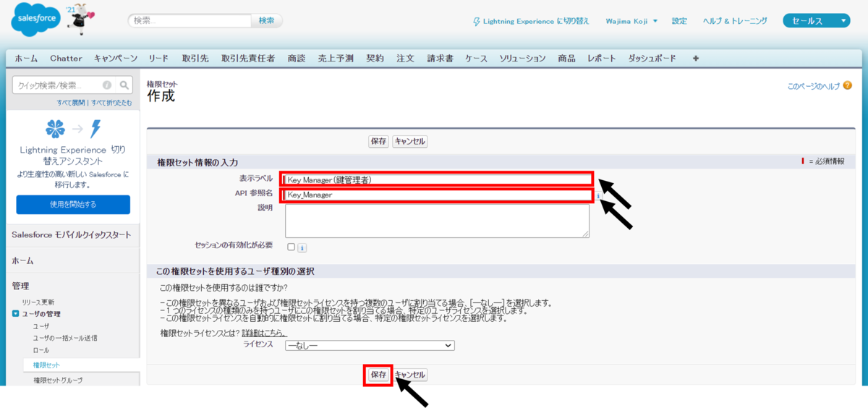868x408 pixels.
Task: Open the 商品 tab
Action: (566, 59)
